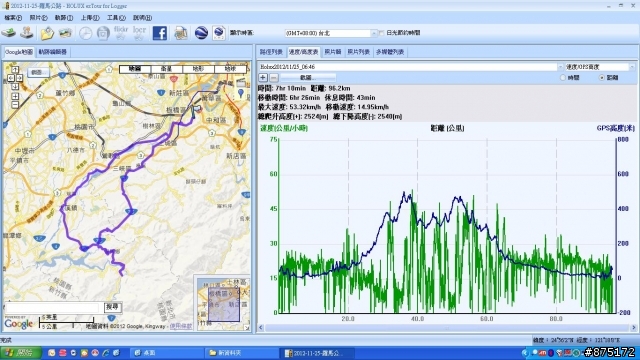Open the ezTour 2012-11-25 taskbar item

tap(317, 353)
